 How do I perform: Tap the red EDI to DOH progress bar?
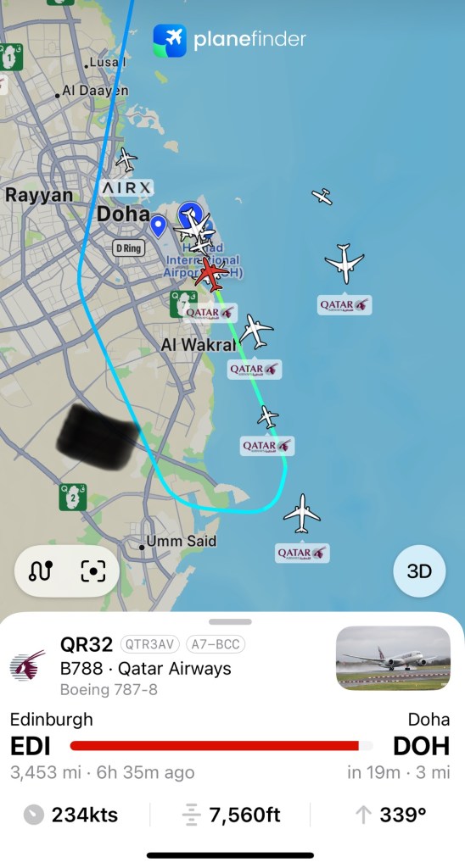click(221, 746)
